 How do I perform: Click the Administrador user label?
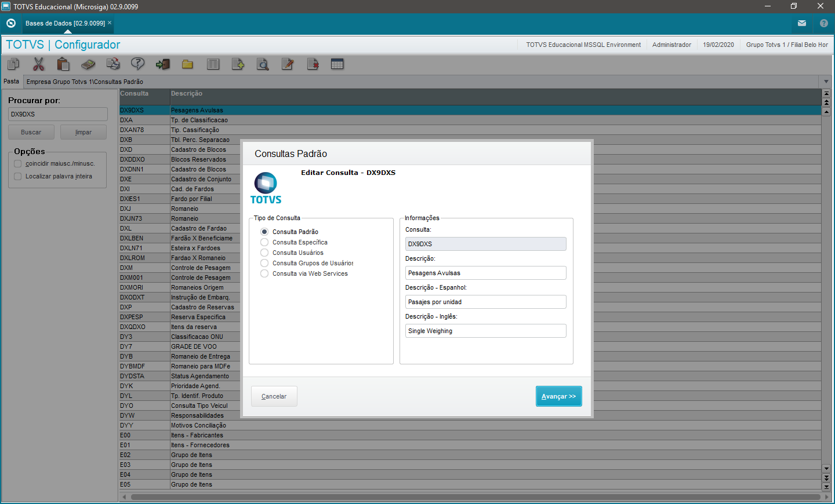click(x=671, y=45)
